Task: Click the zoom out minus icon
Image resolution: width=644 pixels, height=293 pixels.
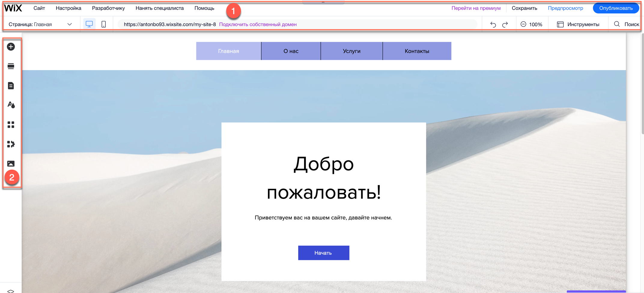Action: pyautogui.click(x=523, y=24)
